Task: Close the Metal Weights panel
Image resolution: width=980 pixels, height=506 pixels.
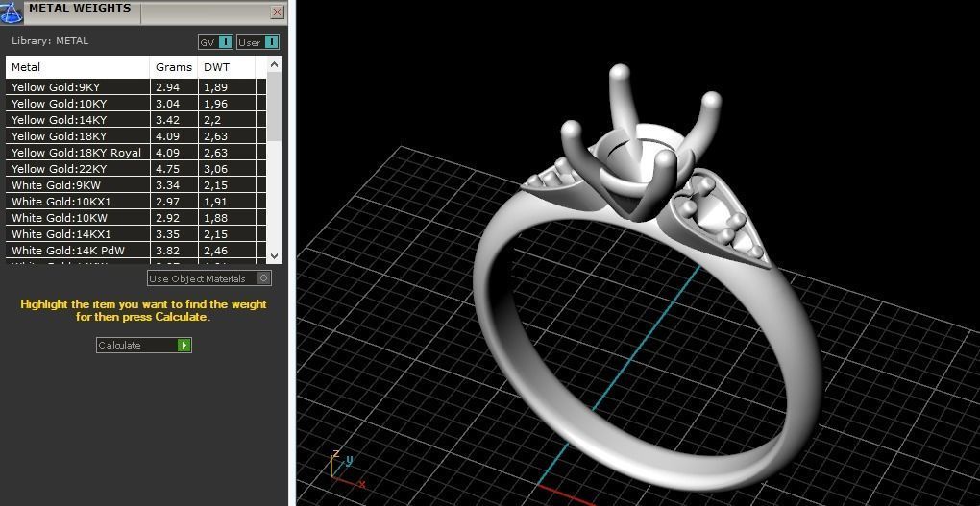Action: pyautogui.click(x=277, y=12)
